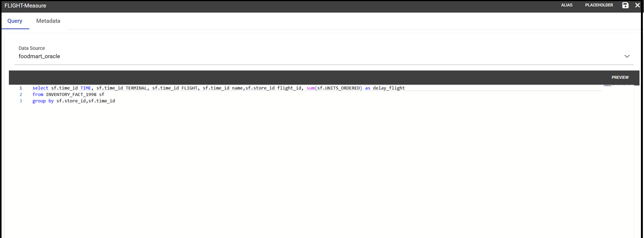Screen dimensions: 644x238
Task: Close the FLIGHT-Measure editor
Action: pyautogui.click(x=637, y=5)
